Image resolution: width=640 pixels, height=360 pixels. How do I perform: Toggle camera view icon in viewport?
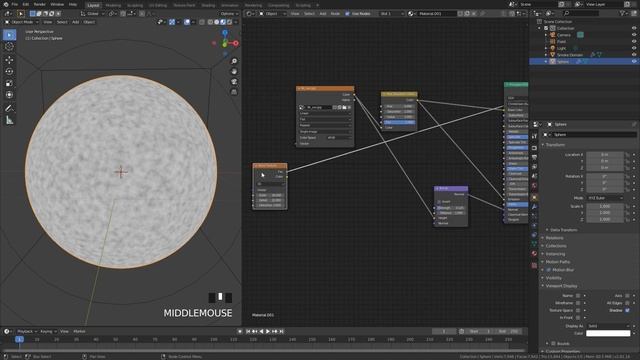pyautogui.click(x=234, y=82)
